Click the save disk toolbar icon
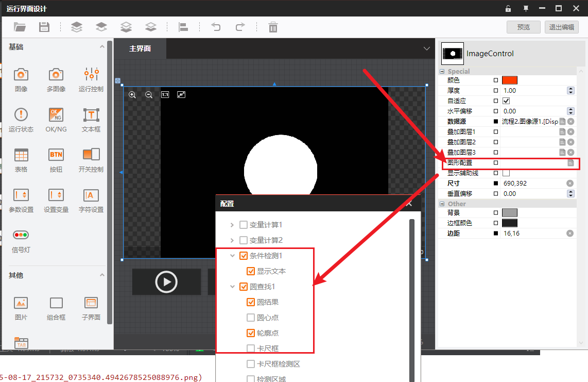The width and height of the screenshot is (588, 382). 44,27
